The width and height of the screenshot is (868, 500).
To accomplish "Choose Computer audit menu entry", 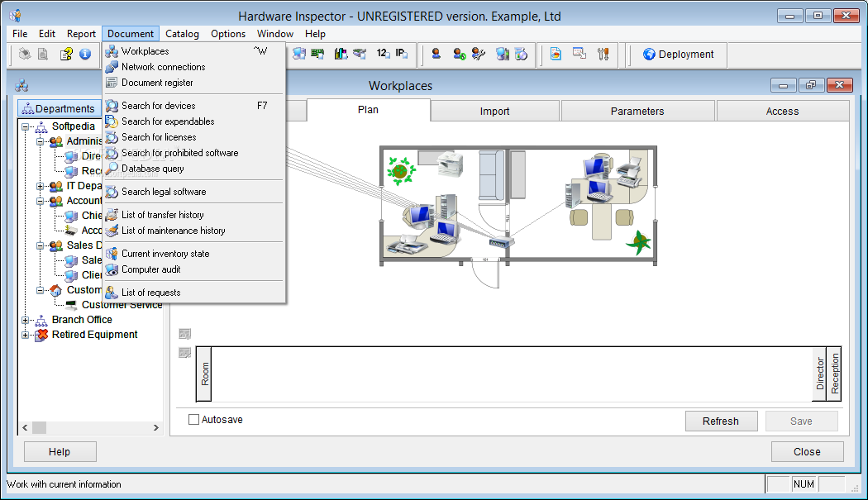I will tap(193, 269).
